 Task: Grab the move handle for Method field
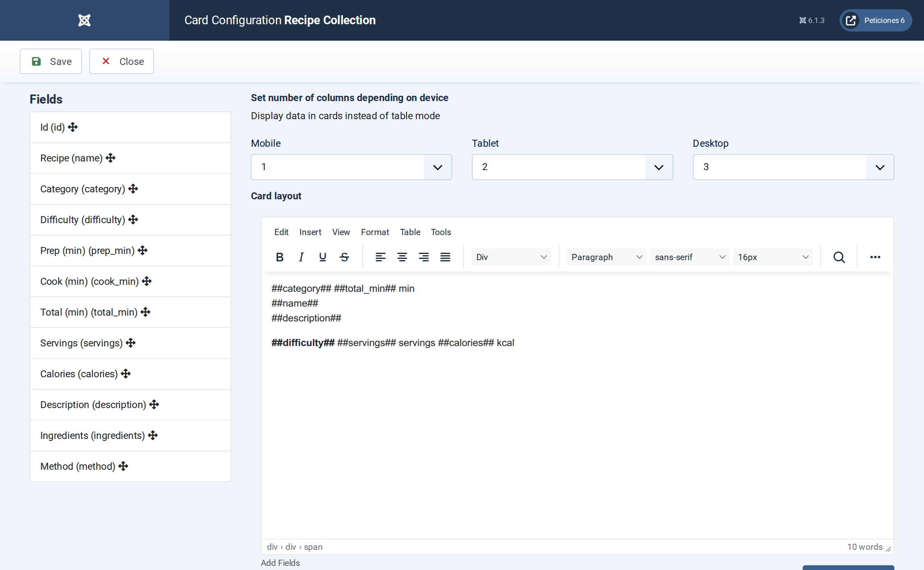pos(123,466)
